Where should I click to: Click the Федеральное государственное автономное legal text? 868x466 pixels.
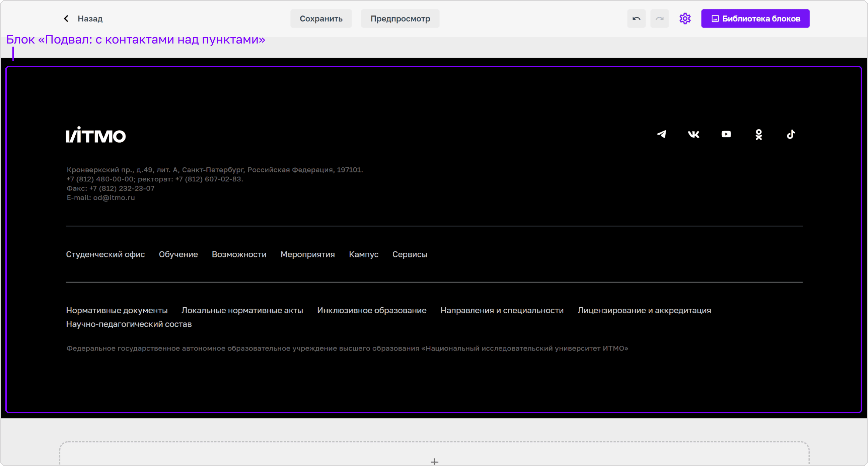pyautogui.click(x=347, y=348)
